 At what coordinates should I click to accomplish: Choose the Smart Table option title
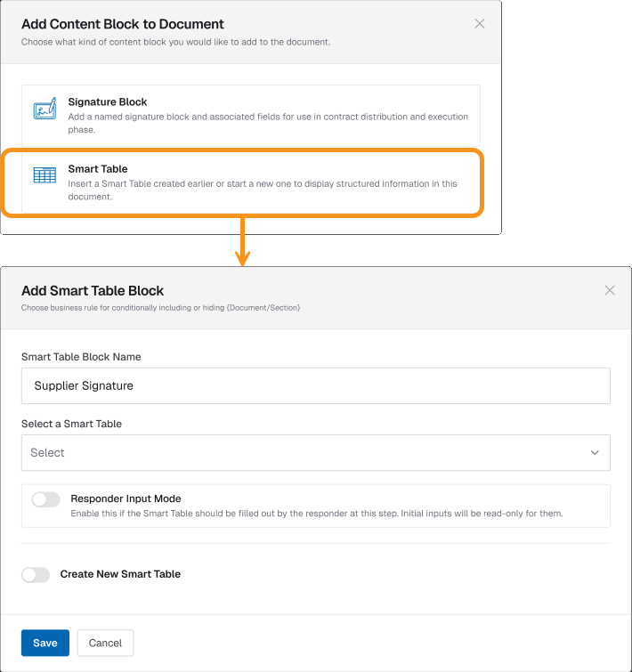click(98, 169)
